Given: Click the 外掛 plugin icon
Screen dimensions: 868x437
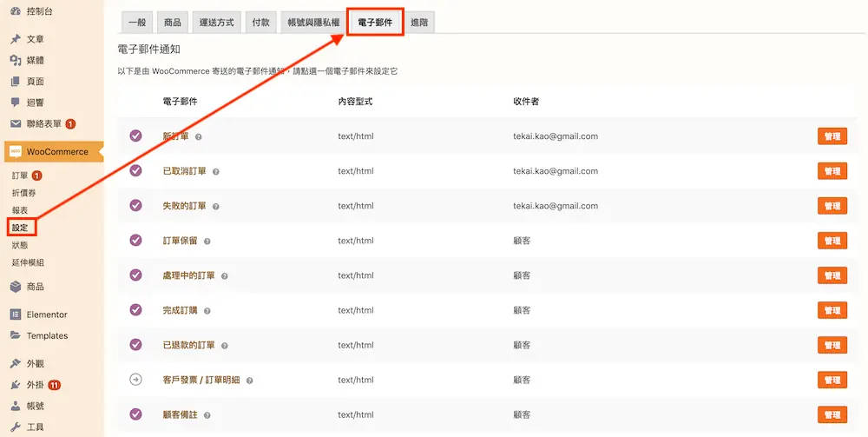Looking at the screenshot, I should (x=16, y=384).
